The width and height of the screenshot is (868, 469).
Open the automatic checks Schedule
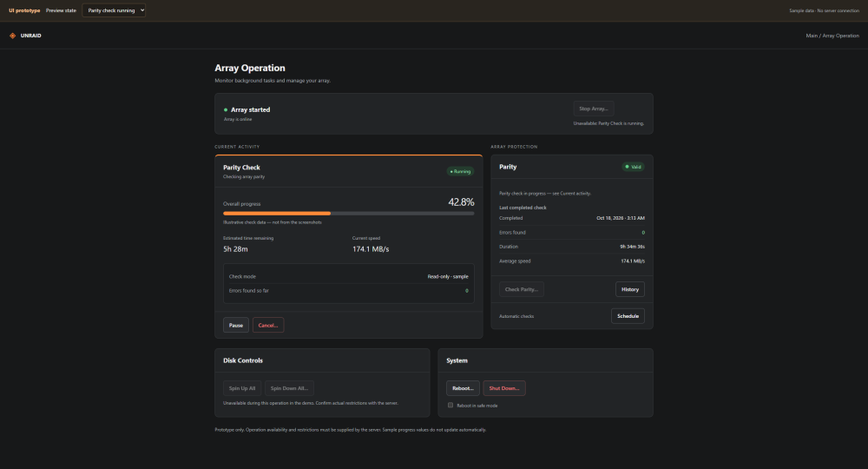point(628,316)
